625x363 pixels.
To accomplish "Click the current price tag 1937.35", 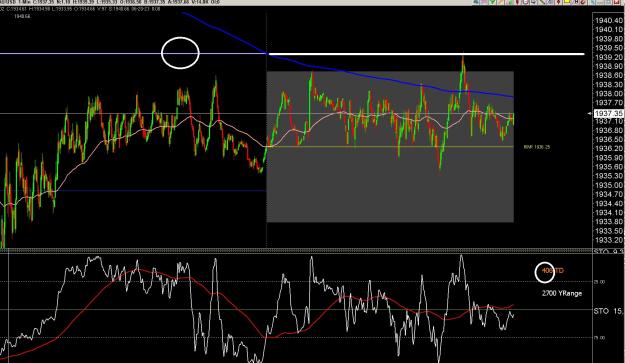I will (x=608, y=114).
